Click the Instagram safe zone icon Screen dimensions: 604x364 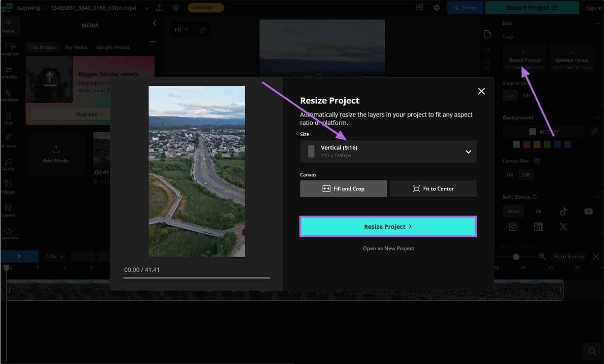tap(513, 227)
